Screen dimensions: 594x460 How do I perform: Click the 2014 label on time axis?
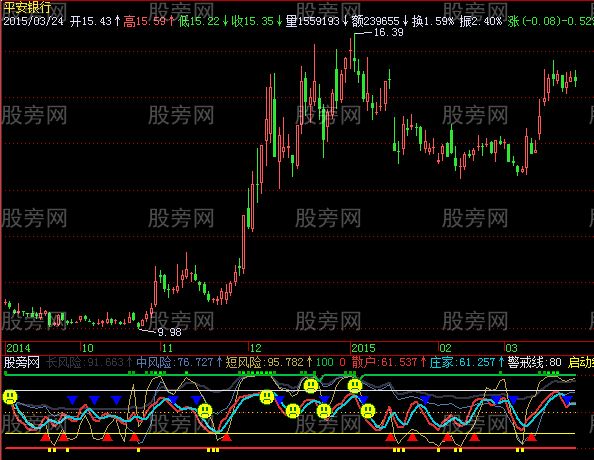18,348
